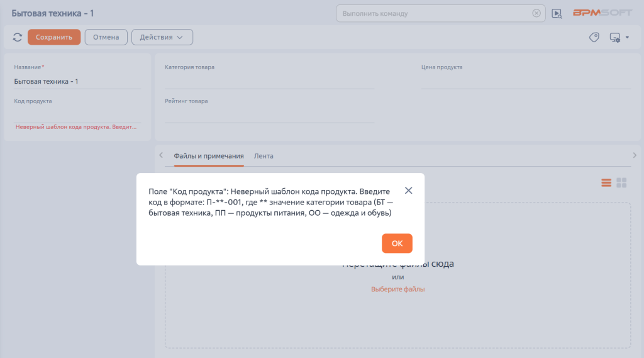This screenshot has height=358, width=644.
Task: Click the Отмена button
Action: (106, 38)
